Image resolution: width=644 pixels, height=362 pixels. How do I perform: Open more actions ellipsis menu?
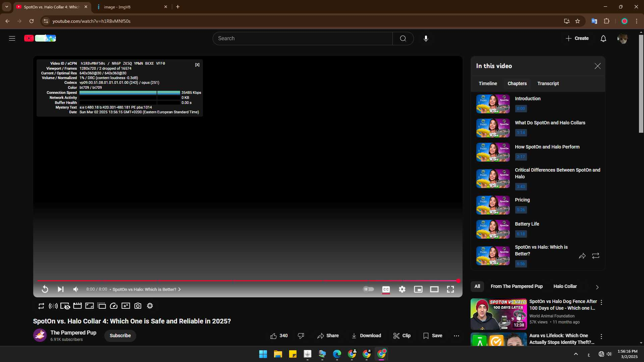(457, 336)
